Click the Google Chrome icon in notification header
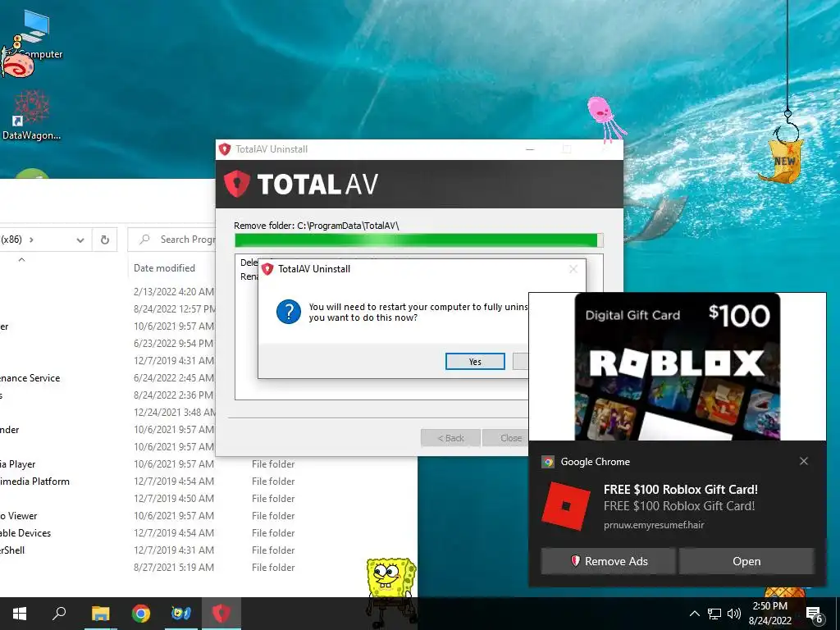Viewport: 840px width, 630px height. (x=547, y=462)
